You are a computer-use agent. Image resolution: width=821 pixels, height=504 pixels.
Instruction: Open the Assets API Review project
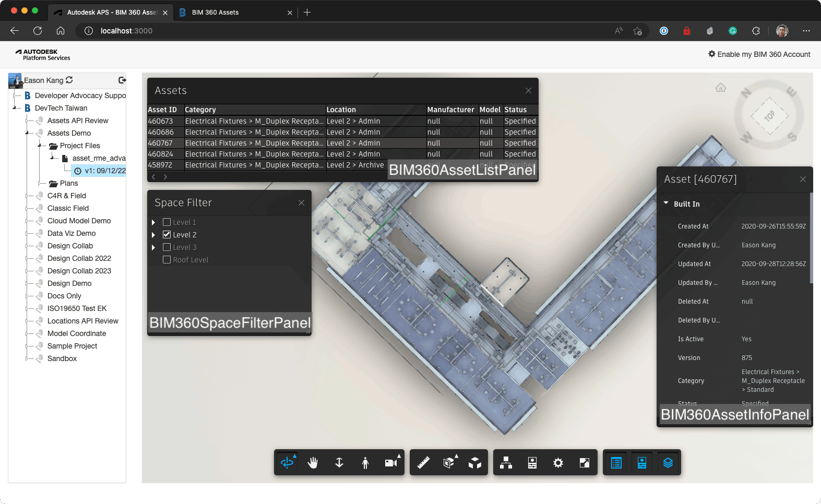(78, 121)
